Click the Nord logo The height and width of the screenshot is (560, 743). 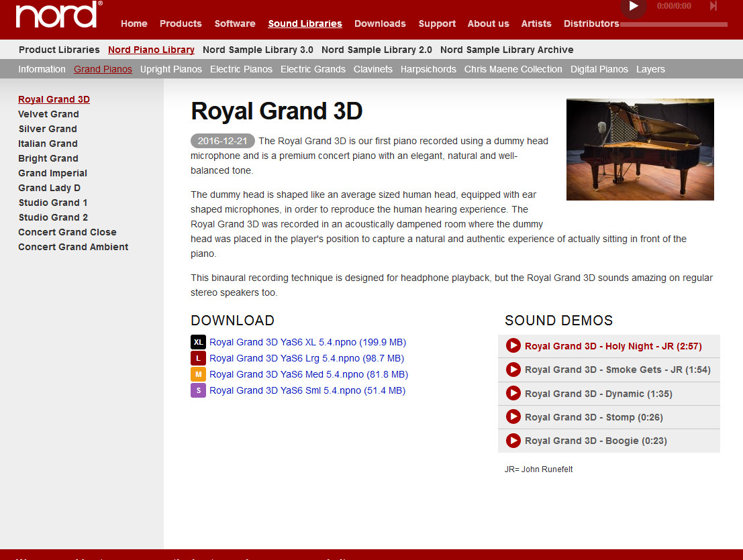[x=59, y=14]
